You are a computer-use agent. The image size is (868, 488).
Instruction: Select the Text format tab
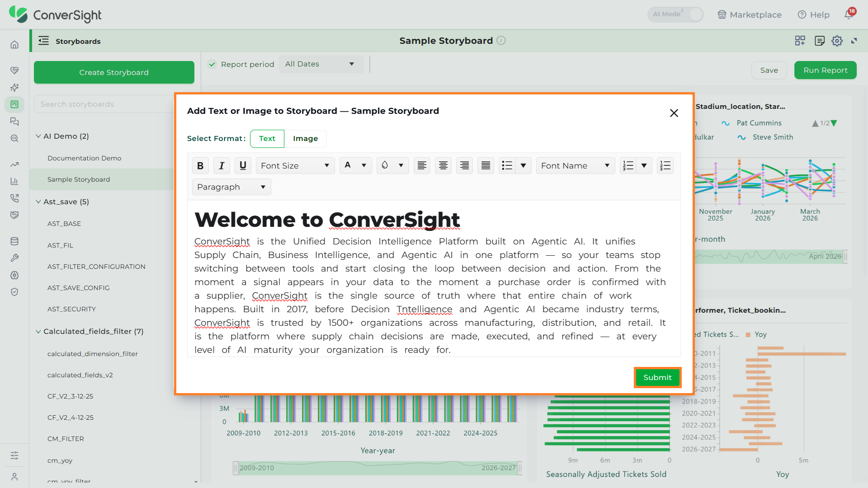267,139
